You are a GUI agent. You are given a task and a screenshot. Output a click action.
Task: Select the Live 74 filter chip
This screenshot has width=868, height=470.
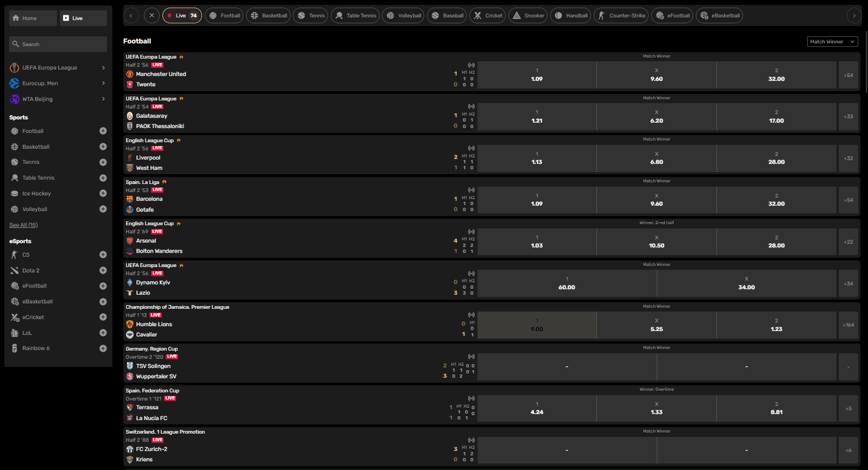pos(182,16)
